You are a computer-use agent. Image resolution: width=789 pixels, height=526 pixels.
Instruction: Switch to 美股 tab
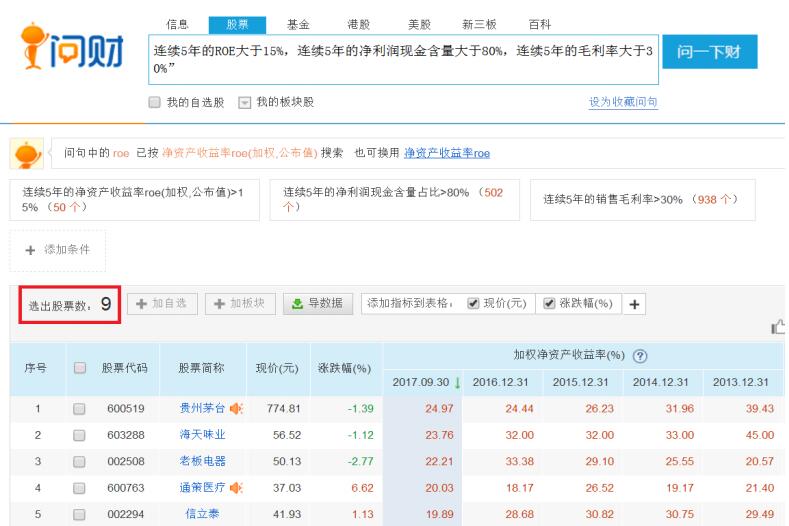[419, 24]
